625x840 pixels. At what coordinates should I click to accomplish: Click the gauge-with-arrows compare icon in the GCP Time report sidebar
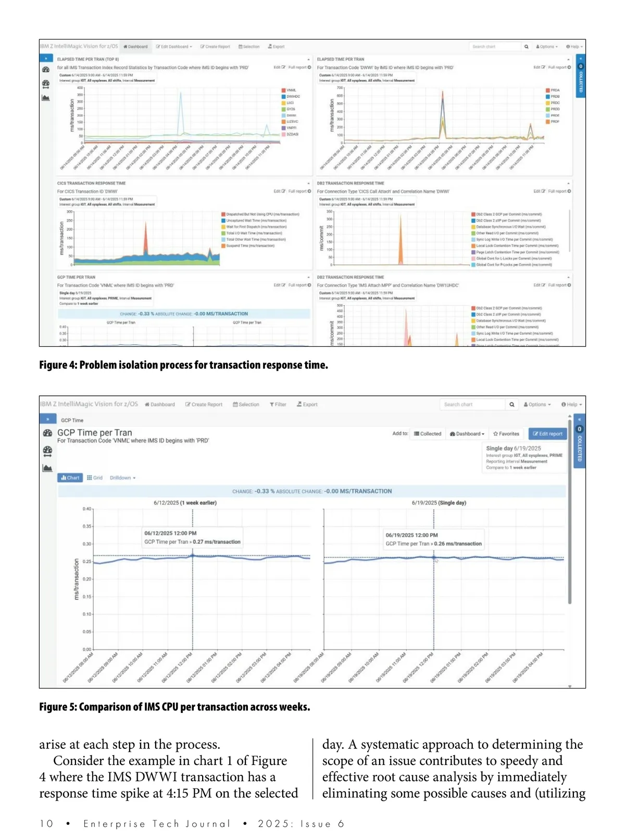tap(47, 450)
